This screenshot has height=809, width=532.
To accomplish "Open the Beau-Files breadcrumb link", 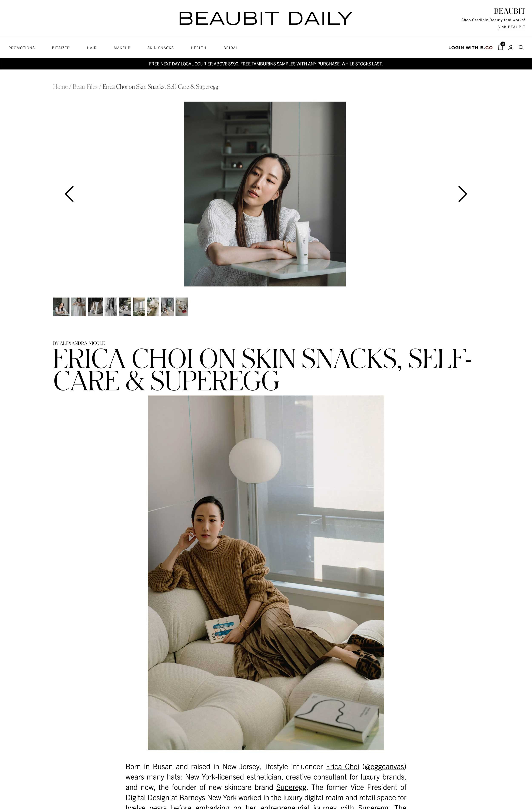I will tap(85, 87).
